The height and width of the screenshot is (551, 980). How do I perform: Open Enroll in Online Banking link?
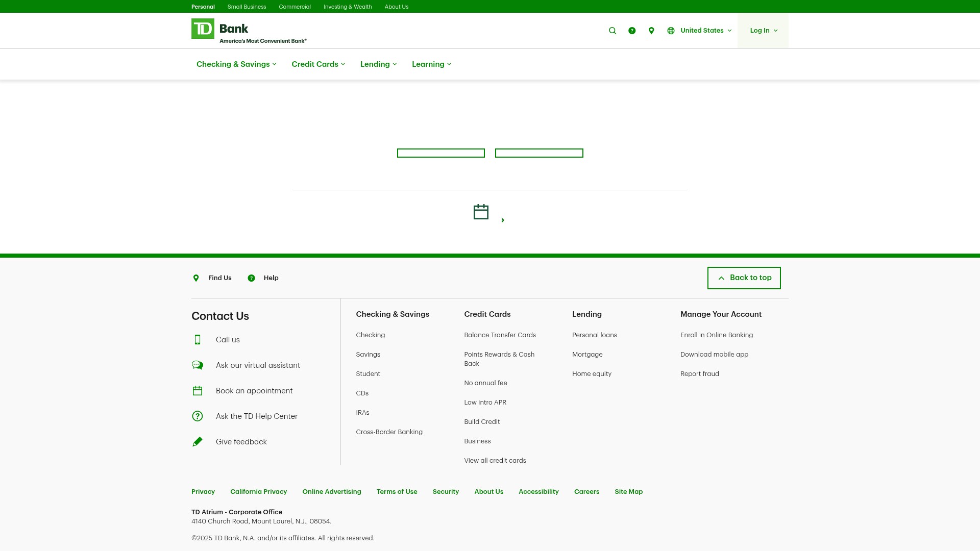click(717, 335)
